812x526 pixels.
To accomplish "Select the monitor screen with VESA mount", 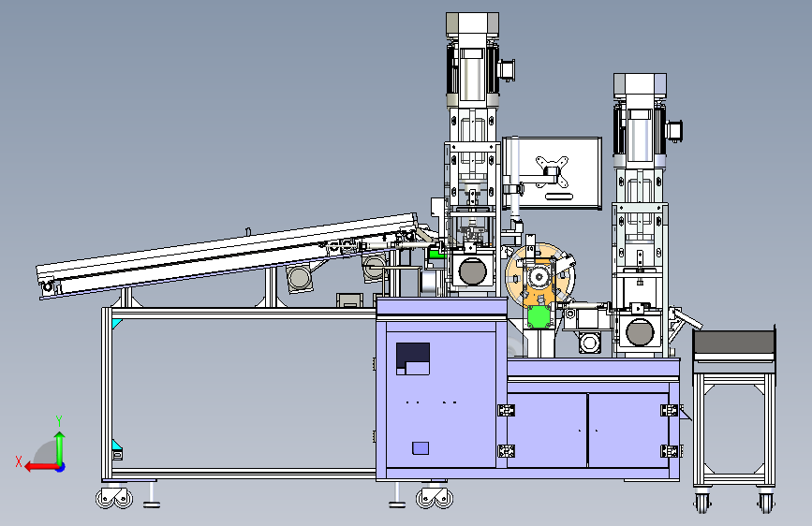I will coord(552,173).
